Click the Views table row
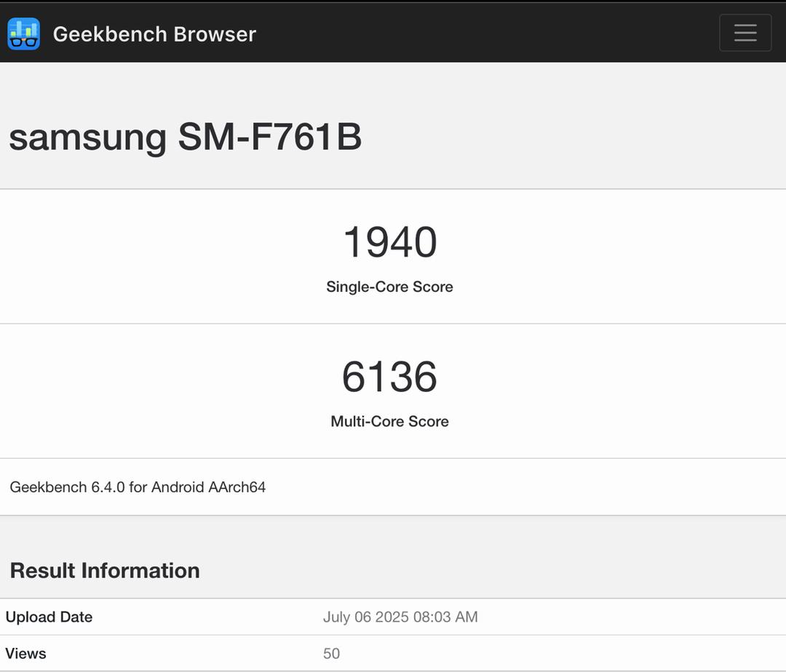The height and width of the screenshot is (672, 786). point(393,654)
